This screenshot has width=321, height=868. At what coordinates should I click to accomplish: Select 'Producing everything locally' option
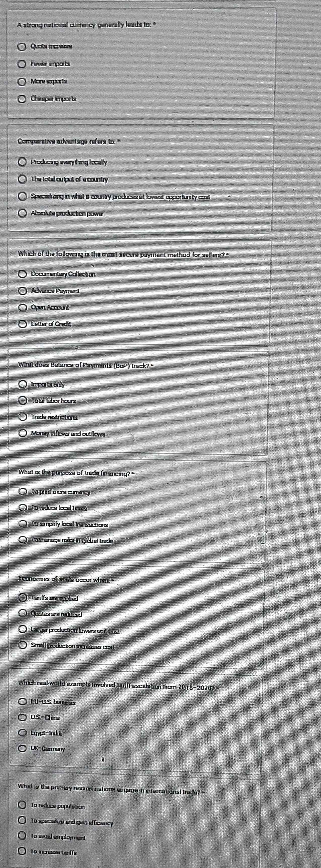tap(22, 162)
